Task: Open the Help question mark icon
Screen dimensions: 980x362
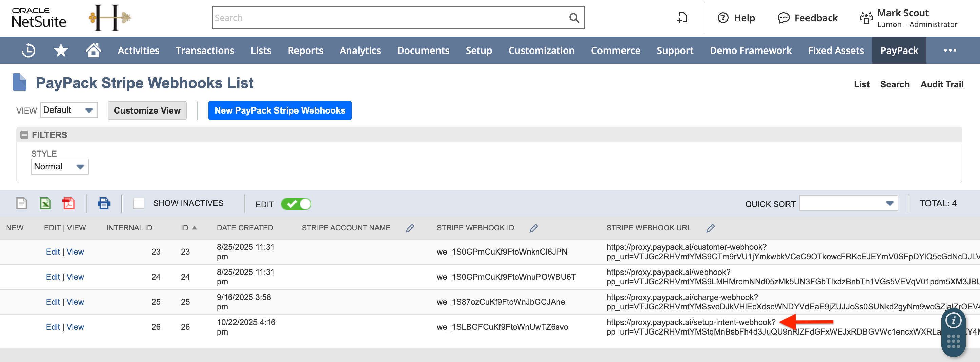Action: coord(722,18)
